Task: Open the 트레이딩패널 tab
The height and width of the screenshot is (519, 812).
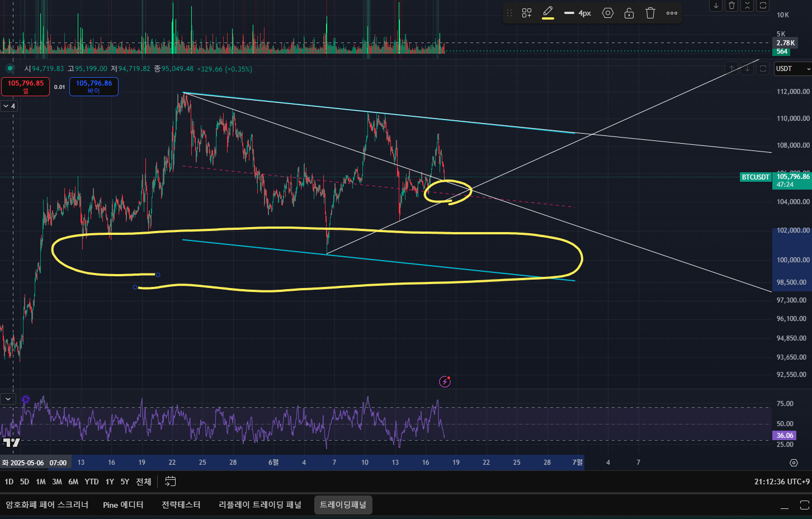Action: (343, 505)
